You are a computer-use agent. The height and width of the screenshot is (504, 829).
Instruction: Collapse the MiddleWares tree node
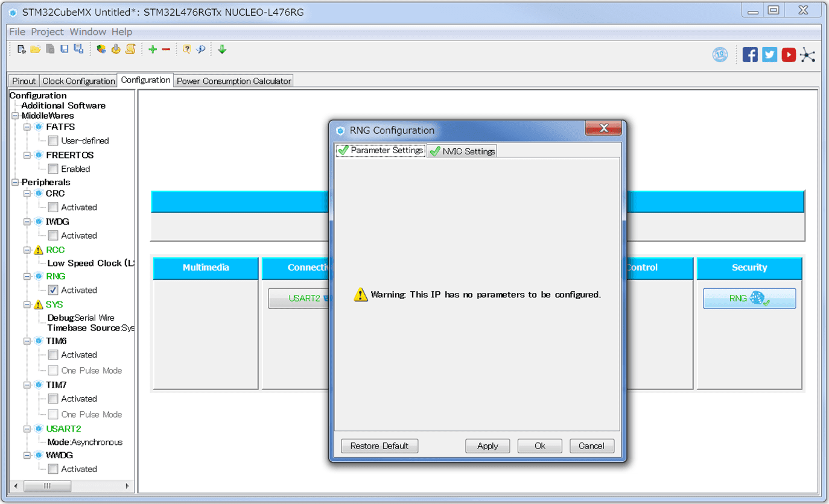15,116
